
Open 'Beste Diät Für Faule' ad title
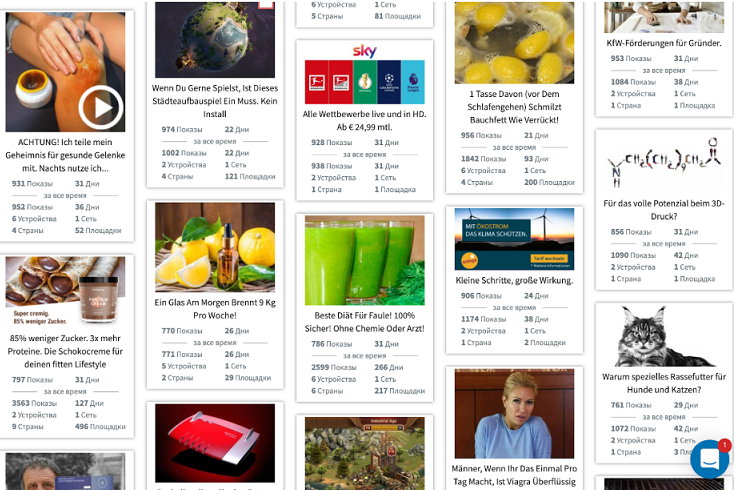365,322
